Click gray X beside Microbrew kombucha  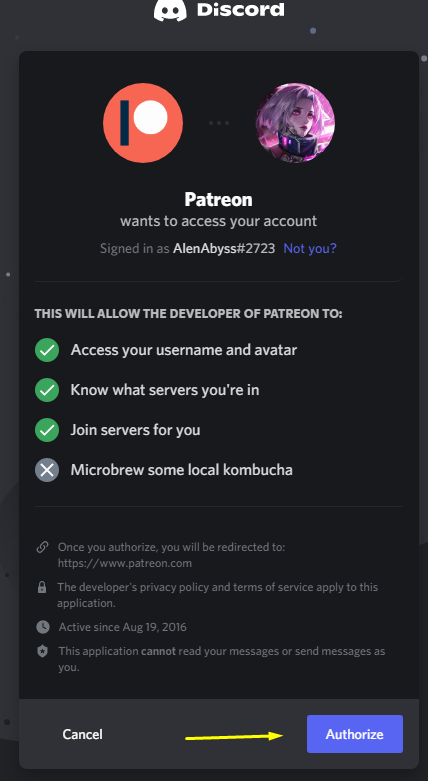47,470
